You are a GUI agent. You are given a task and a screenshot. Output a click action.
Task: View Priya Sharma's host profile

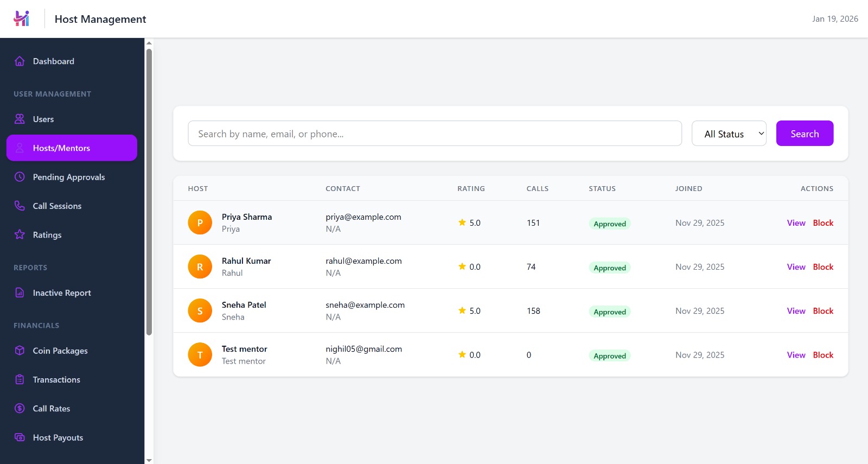pyautogui.click(x=796, y=223)
